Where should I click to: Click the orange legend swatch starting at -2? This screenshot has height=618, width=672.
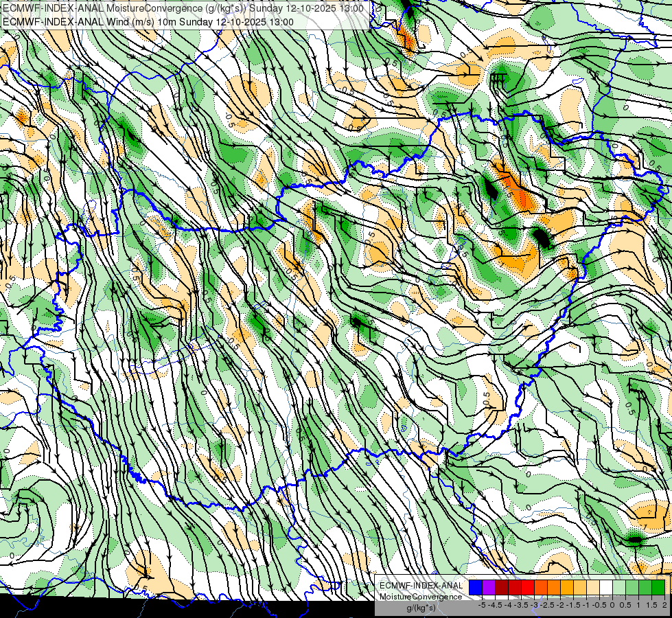click(554, 588)
